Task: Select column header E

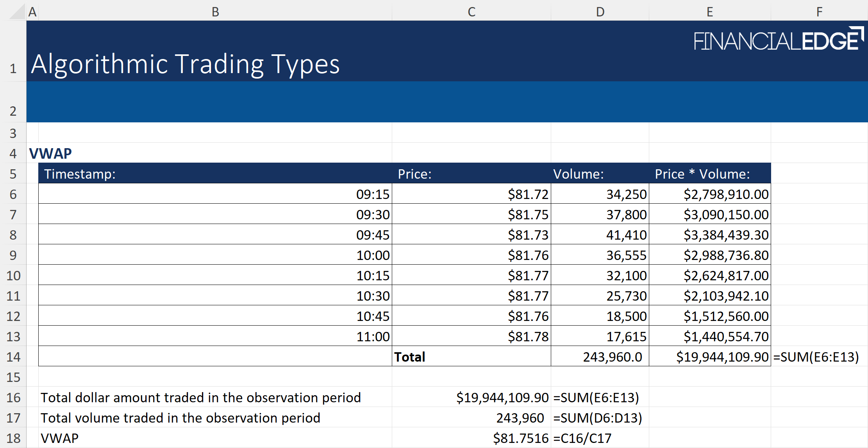Action: (x=709, y=12)
